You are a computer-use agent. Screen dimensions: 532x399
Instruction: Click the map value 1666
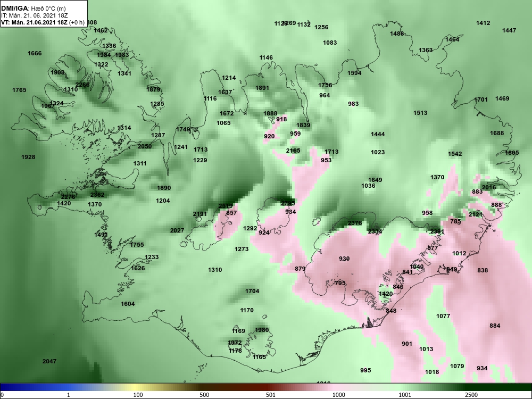(x=35, y=53)
